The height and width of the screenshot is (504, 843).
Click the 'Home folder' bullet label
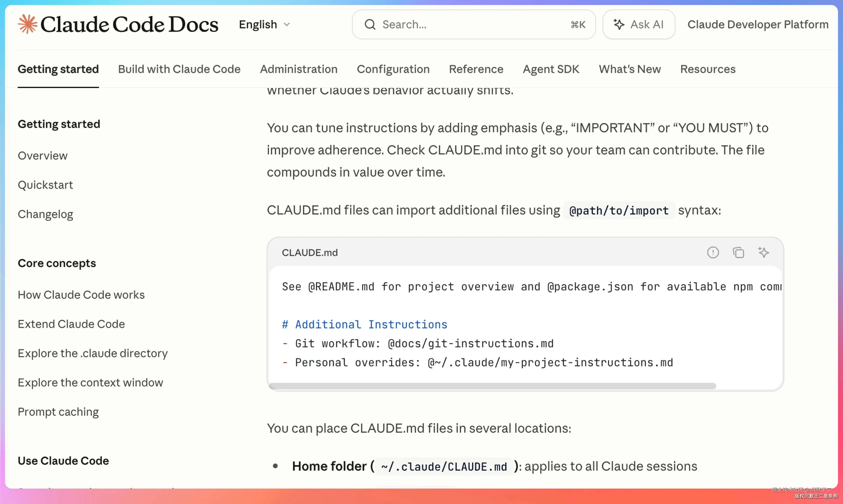tap(329, 466)
